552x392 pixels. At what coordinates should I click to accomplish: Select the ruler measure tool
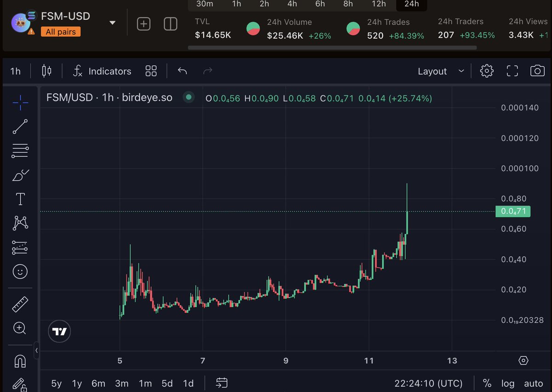[x=20, y=304]
